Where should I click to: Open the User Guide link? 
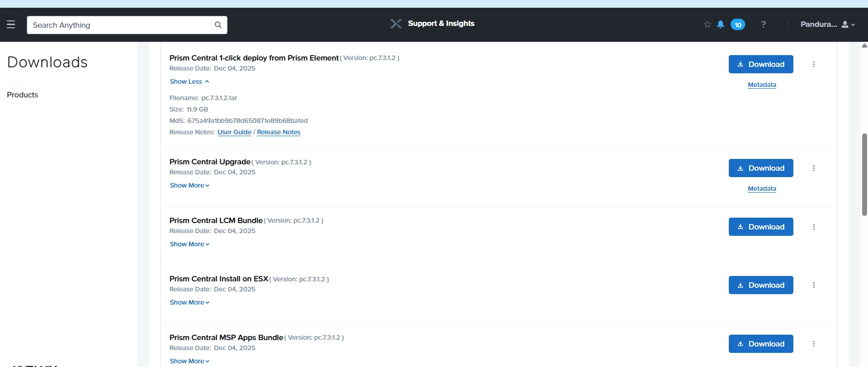(234, 132)
